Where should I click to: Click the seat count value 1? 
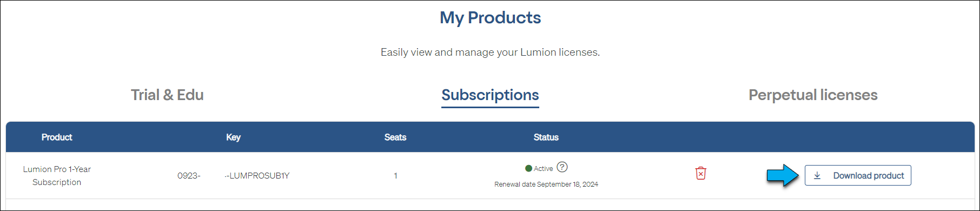coord(395,176)
